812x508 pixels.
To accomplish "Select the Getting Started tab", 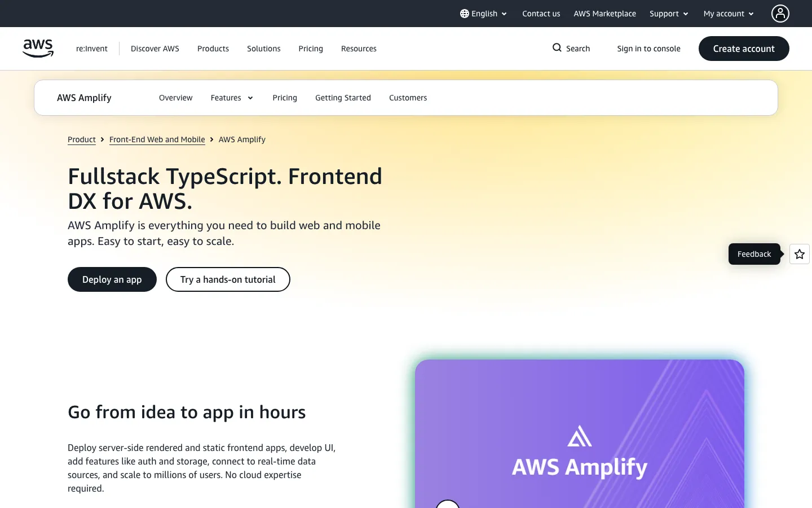I will (343, 98).
